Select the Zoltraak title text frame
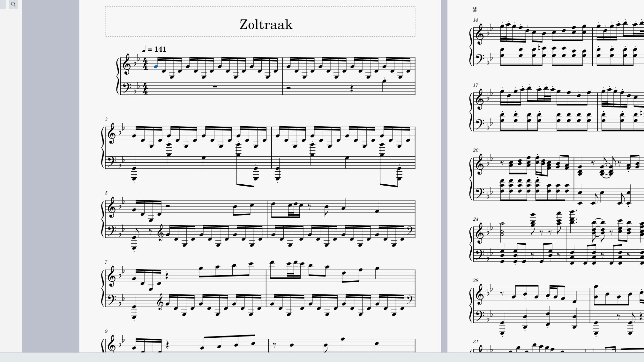The width and height of the screenshot is (644, 362). (x=260, y=22)
